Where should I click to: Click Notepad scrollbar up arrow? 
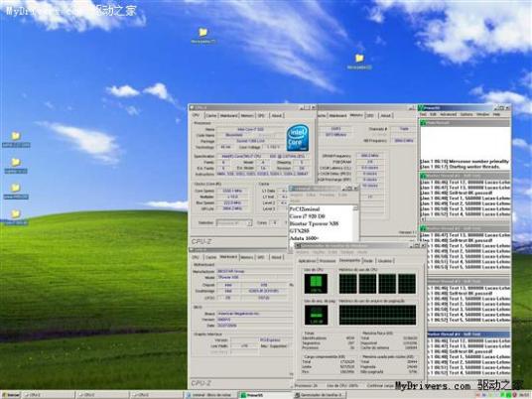[x=355, y=208]
